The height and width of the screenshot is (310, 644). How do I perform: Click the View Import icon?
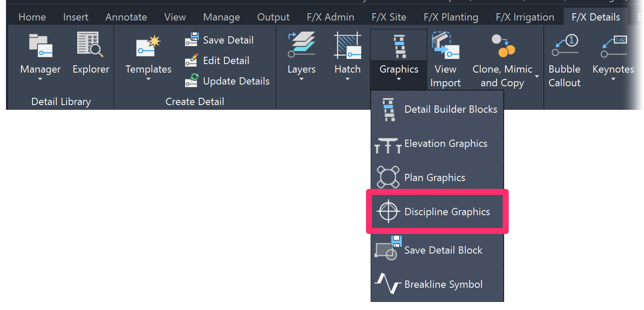pos(445,44)
